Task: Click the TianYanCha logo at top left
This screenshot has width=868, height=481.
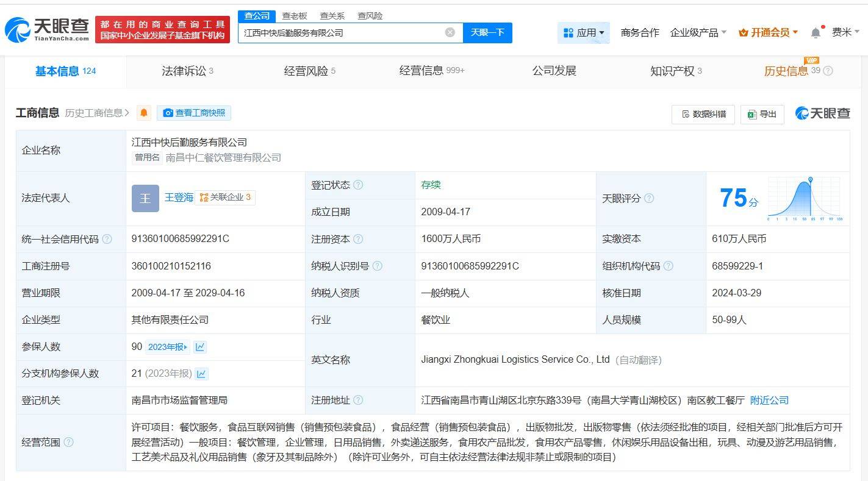Action: tap(47, 29)
